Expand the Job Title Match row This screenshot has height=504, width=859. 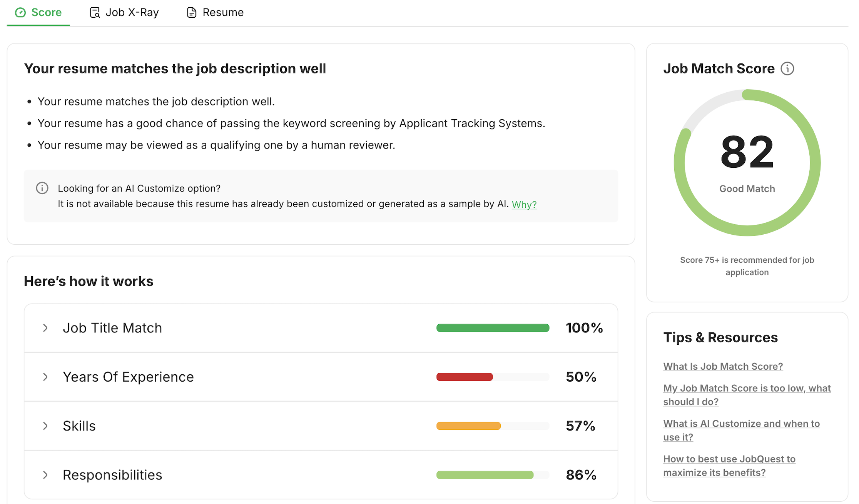coord(321,328)
